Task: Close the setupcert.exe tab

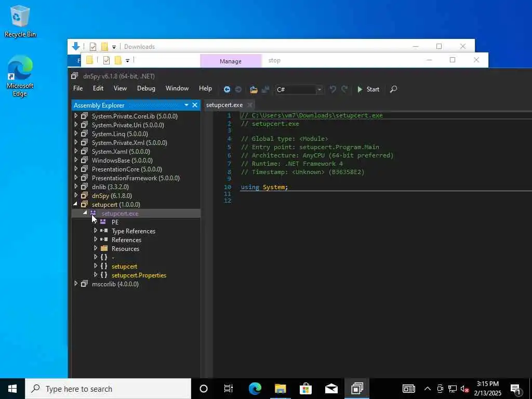Action: pos(250,105)
